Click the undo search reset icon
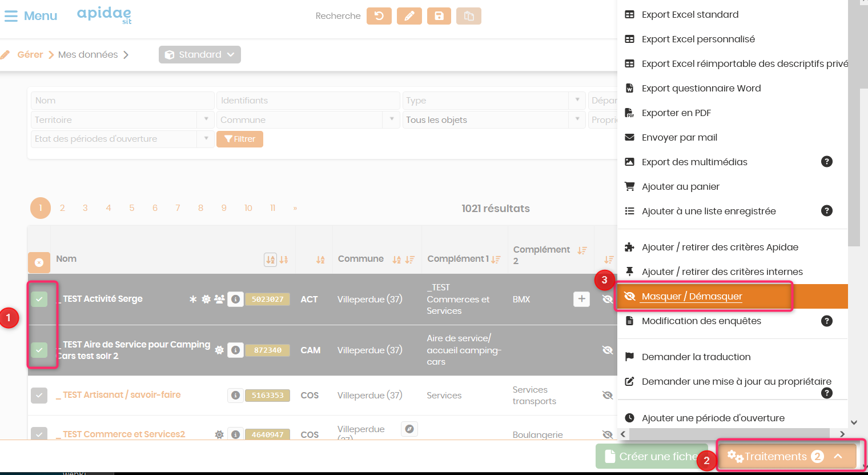This screenshot has width=868, height=475. point(379,16)
